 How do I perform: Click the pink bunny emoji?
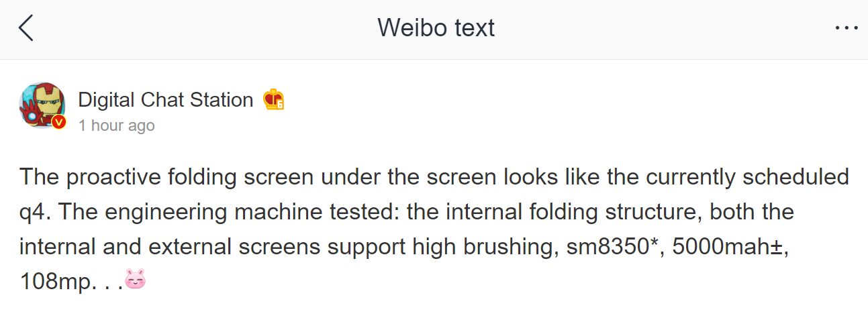click(135, 279)
